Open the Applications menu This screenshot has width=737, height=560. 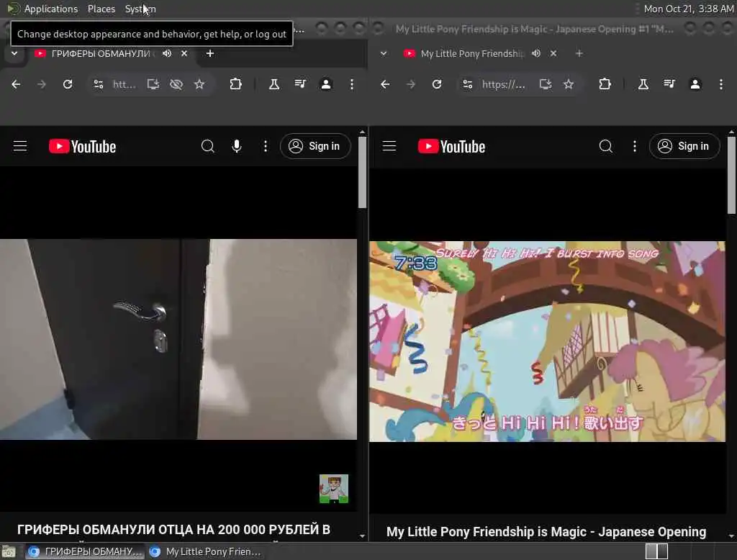(x=51, y=9)
